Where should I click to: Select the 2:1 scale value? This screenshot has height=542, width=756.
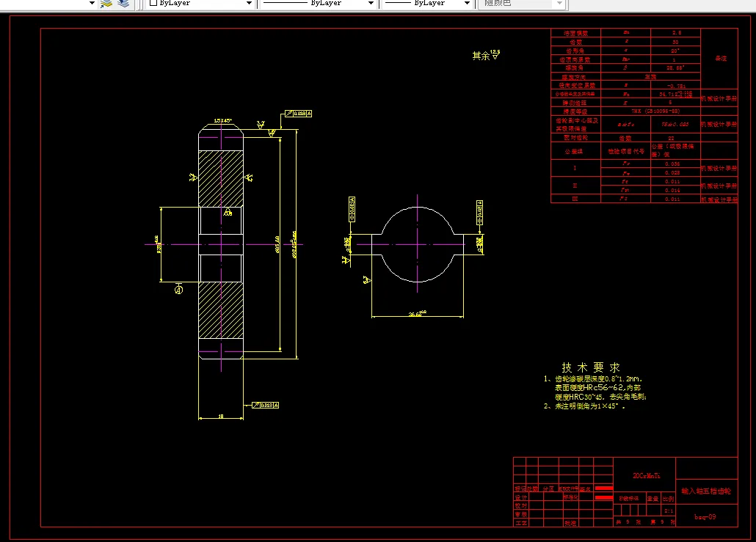(x=669, y=510)
